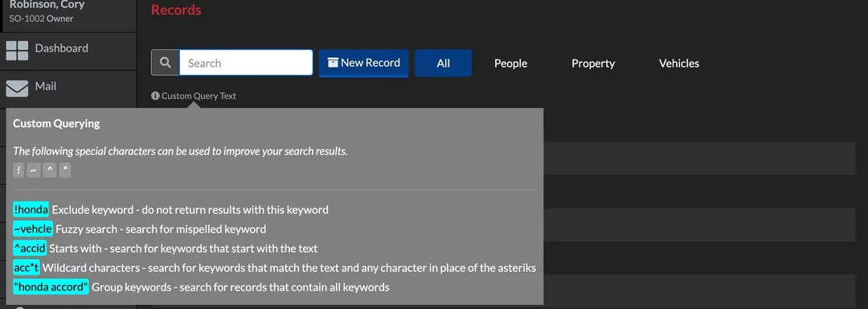Open the Dashboard sidebar icon
This screenshot has width=868, height=309.
point(17,51)
